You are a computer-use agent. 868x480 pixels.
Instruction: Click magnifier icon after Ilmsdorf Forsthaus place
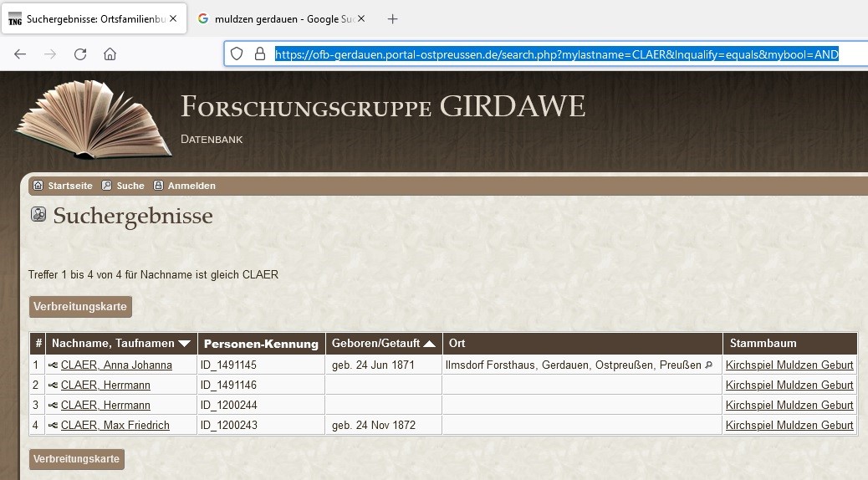709,365
